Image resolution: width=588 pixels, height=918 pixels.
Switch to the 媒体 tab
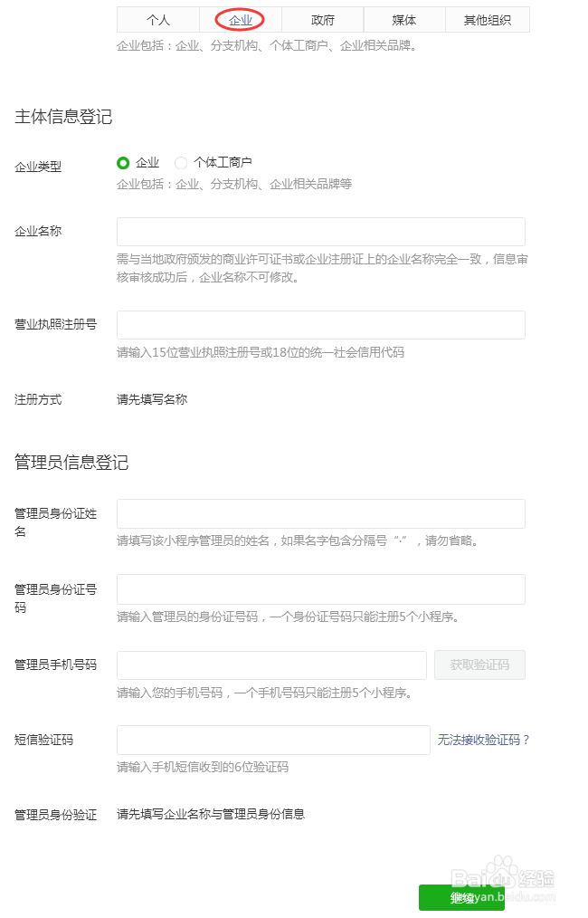click(x=403, y=19)
